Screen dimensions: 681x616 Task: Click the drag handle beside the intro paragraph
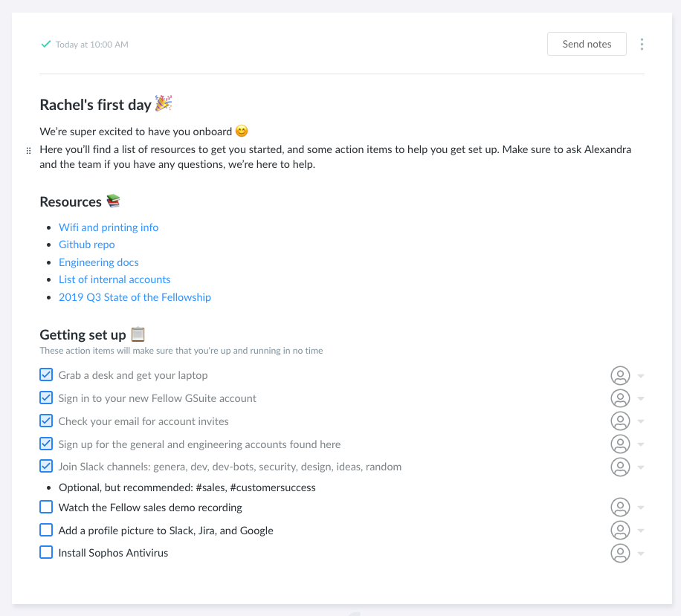point(29,150)
